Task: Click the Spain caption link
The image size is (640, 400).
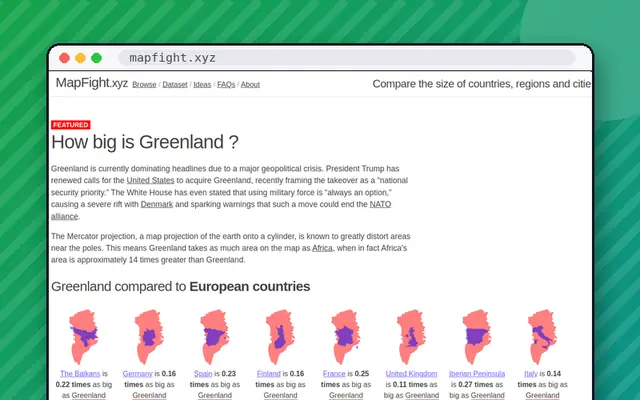Action: tap(203, 373)
